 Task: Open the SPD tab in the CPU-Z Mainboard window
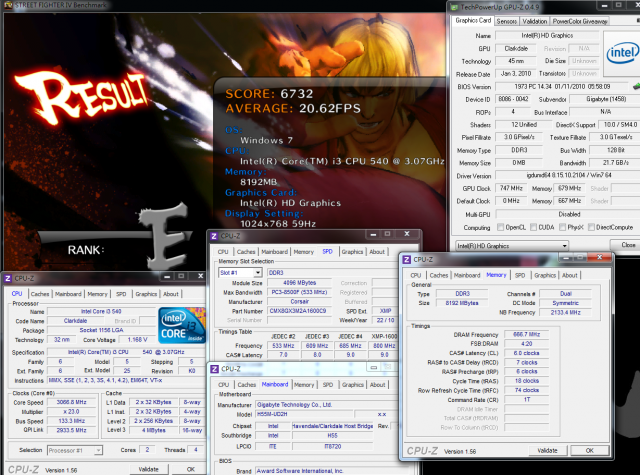328,385
